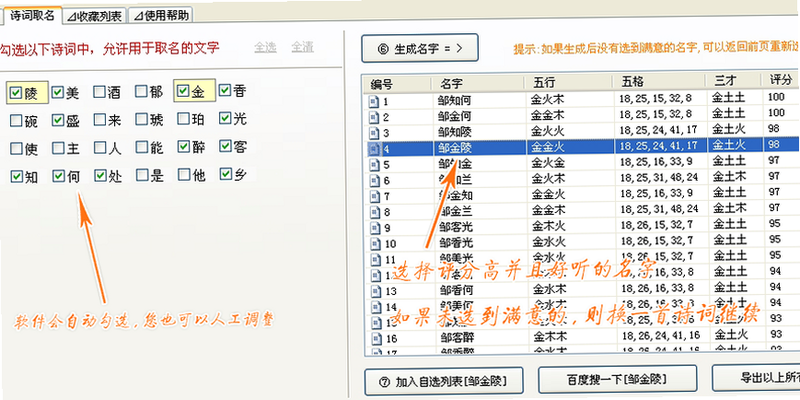Uncheck the 乡 character checkbox

coord(226,174)
